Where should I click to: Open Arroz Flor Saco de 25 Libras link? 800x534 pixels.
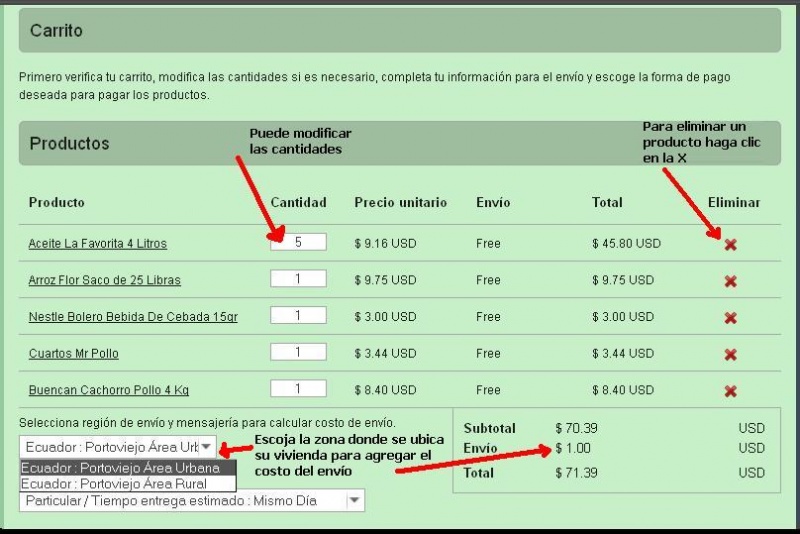pos(105,280)
